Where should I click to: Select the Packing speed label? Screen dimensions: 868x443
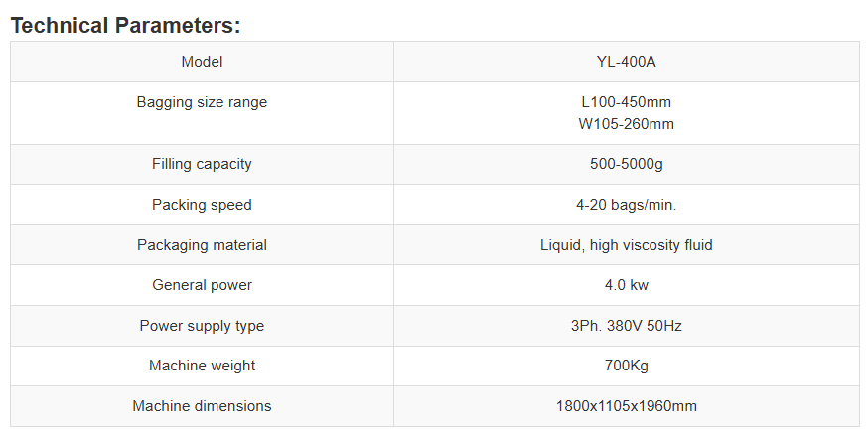202,205
